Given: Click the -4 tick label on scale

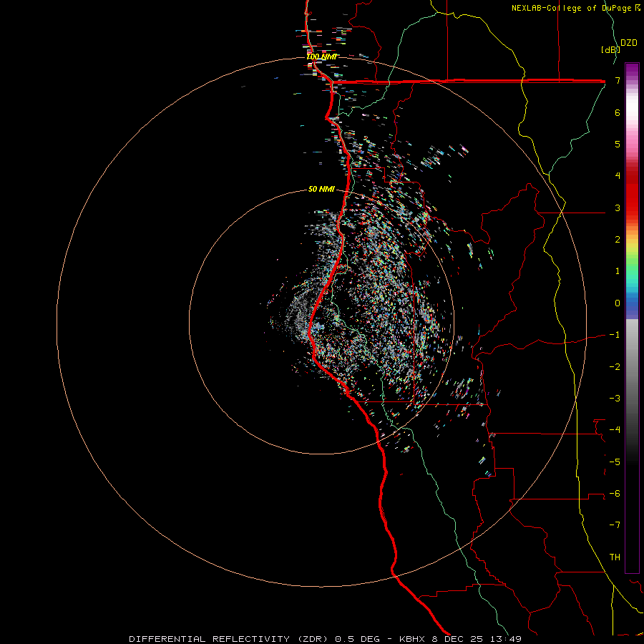Looking at the screenshot, I should (x=615, y=429).
